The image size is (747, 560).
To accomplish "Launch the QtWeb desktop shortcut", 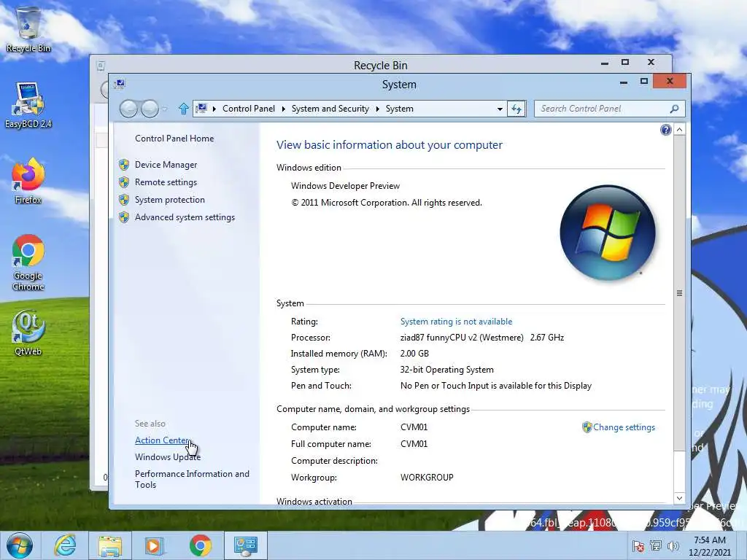I will (28, 332).
